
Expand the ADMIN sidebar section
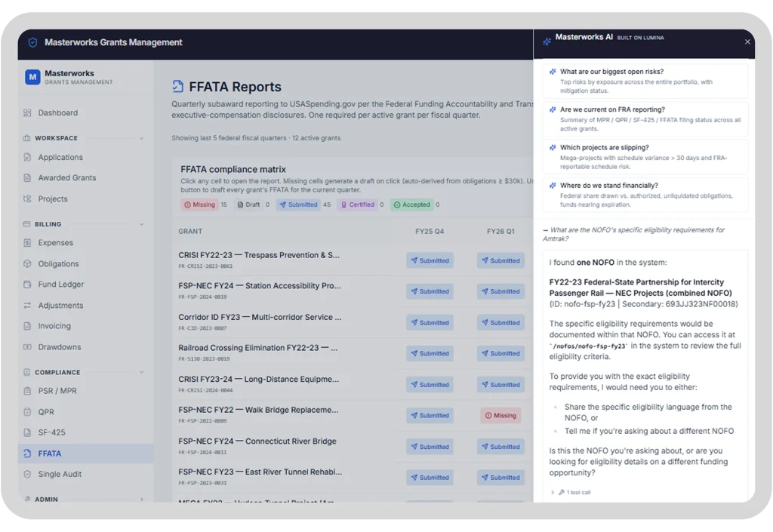pos(141,499)
